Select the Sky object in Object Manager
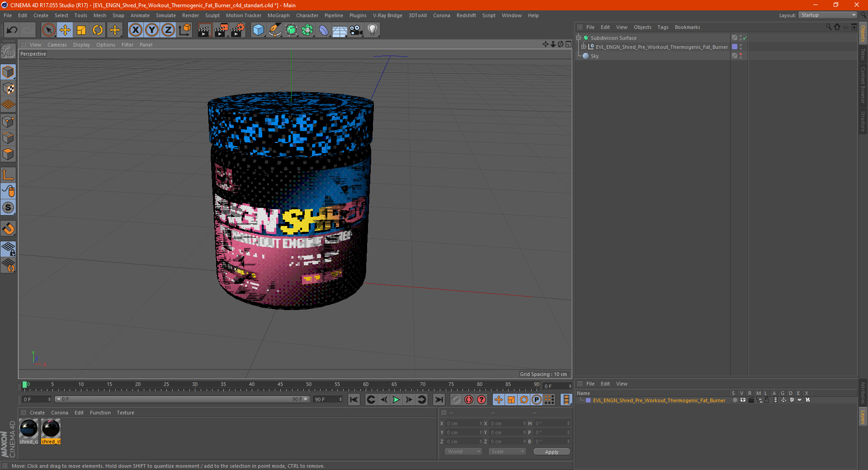The height and width of the screenshot is (470, 868). [x=594, y=56]
